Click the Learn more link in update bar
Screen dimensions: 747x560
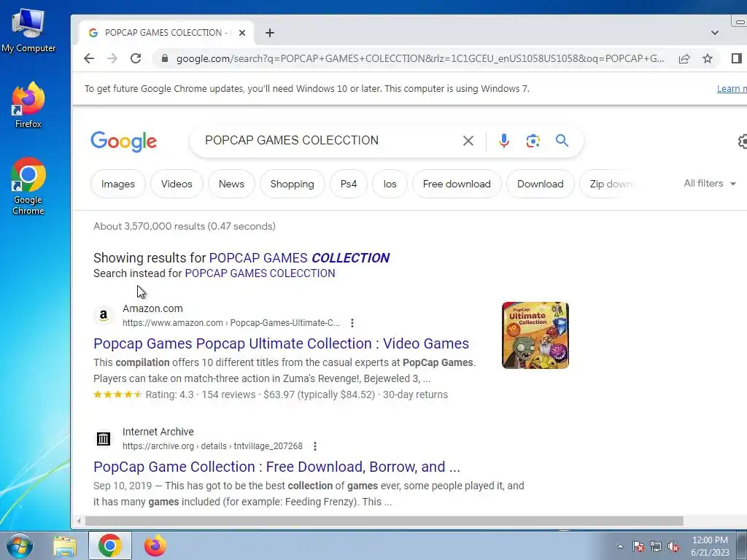point(732,88)
